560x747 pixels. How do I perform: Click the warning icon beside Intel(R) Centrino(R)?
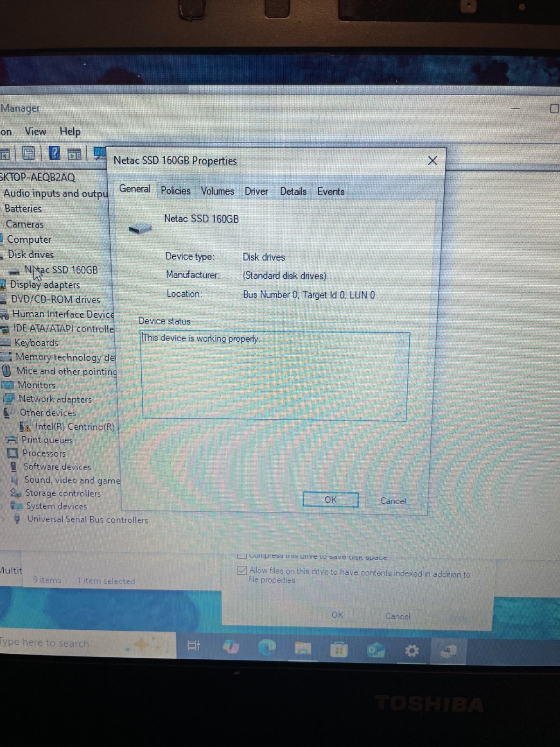pyautogui.click(x=26, y=427)
